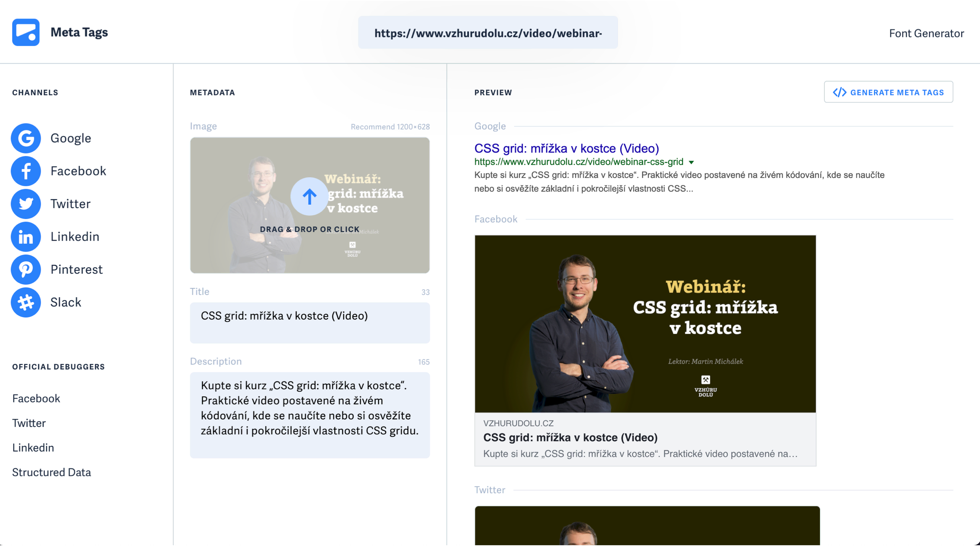The width and height of the screenshot is (980, 551).
Task: Select the Twitter bird channel icon
Action: coord(26,204)
